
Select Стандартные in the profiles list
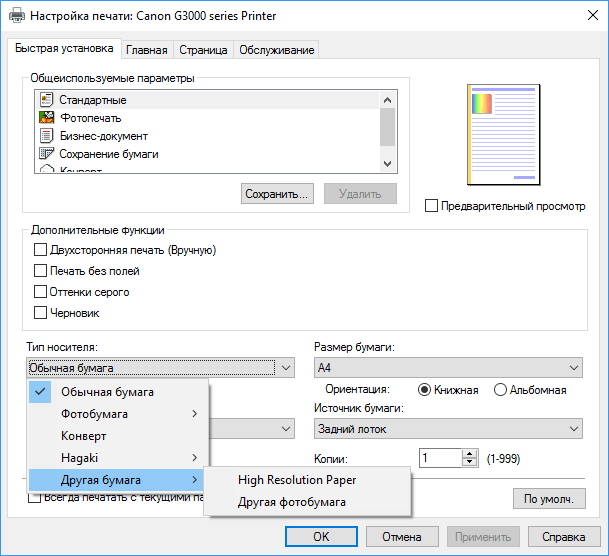click(x=207, y=100)
